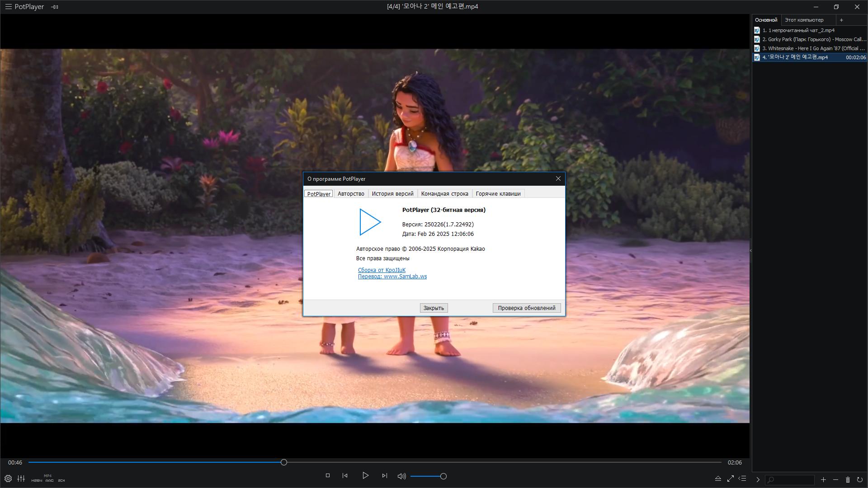Image resolution: width=868 pixels, height=488 pixels.
Task: Delete playlist items with trash icon
Action: [x=848, y=480]
